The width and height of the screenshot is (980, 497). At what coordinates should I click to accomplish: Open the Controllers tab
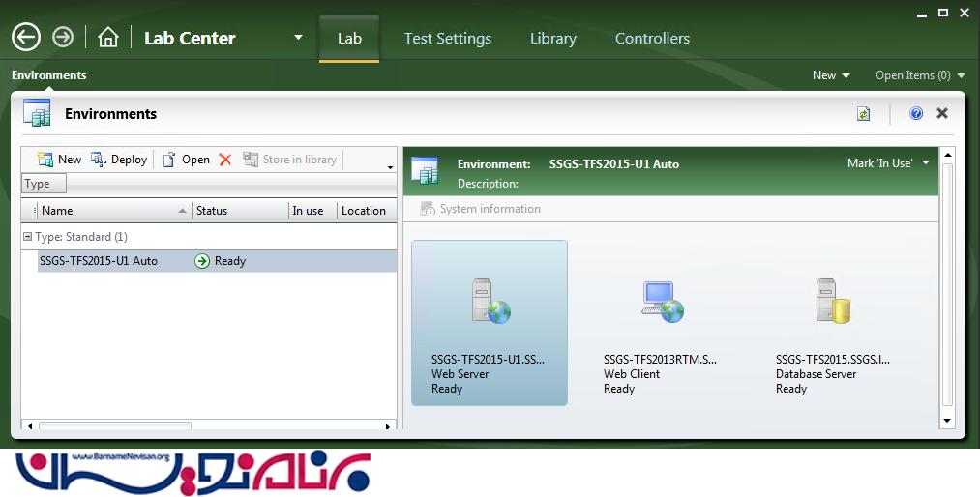(x=652, y=39)
